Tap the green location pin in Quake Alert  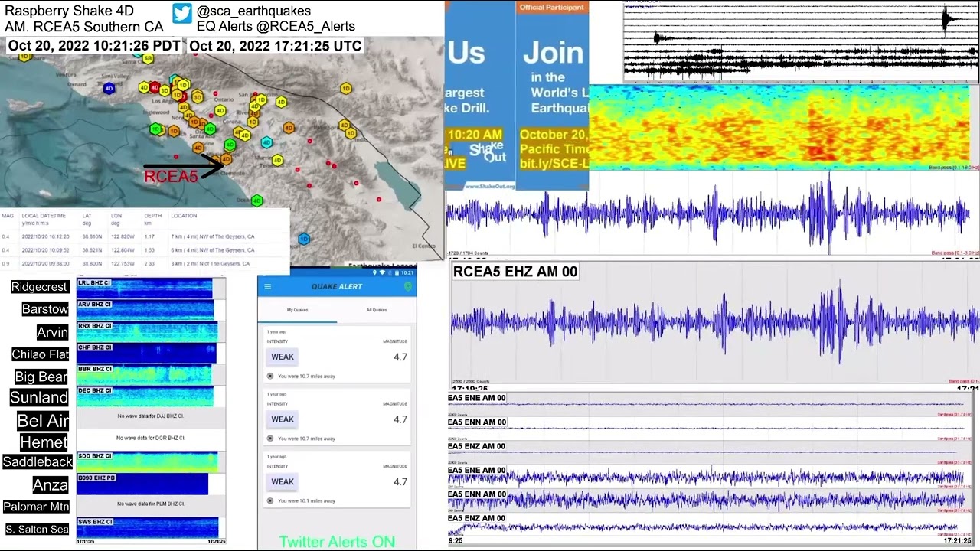coord(407,286)
